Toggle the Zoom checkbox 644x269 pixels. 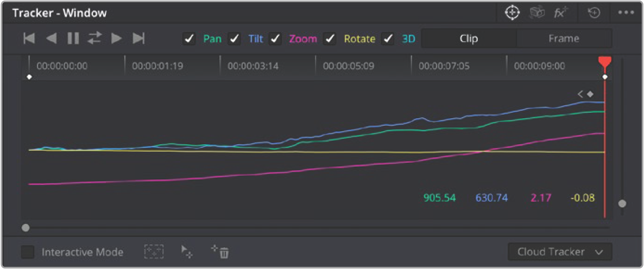pyautogui.click(x=275, y=39)
